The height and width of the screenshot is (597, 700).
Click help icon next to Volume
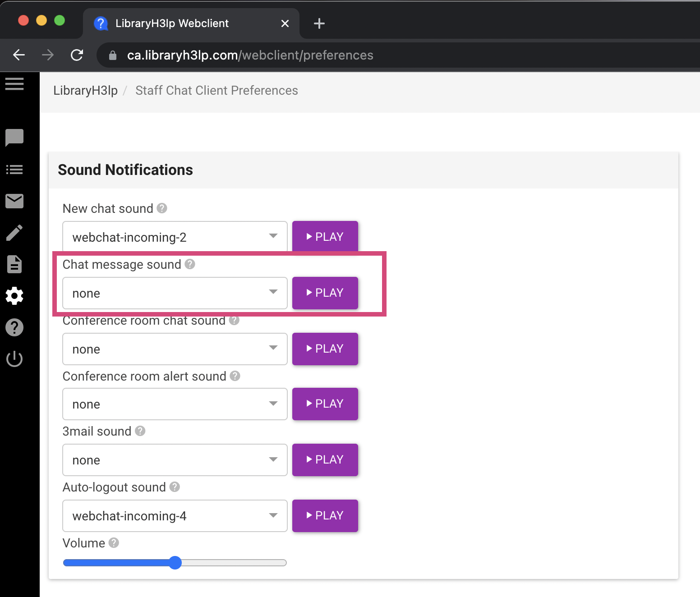114,542
